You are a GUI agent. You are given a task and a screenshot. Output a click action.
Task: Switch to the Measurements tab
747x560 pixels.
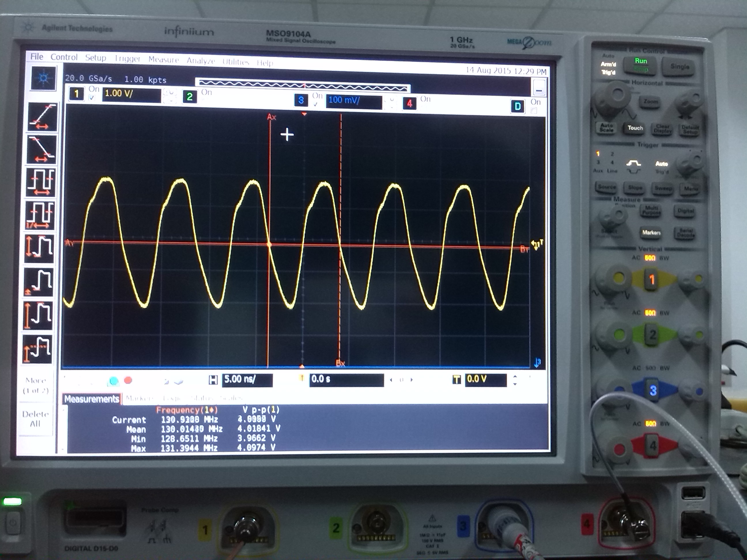point(92,399)
